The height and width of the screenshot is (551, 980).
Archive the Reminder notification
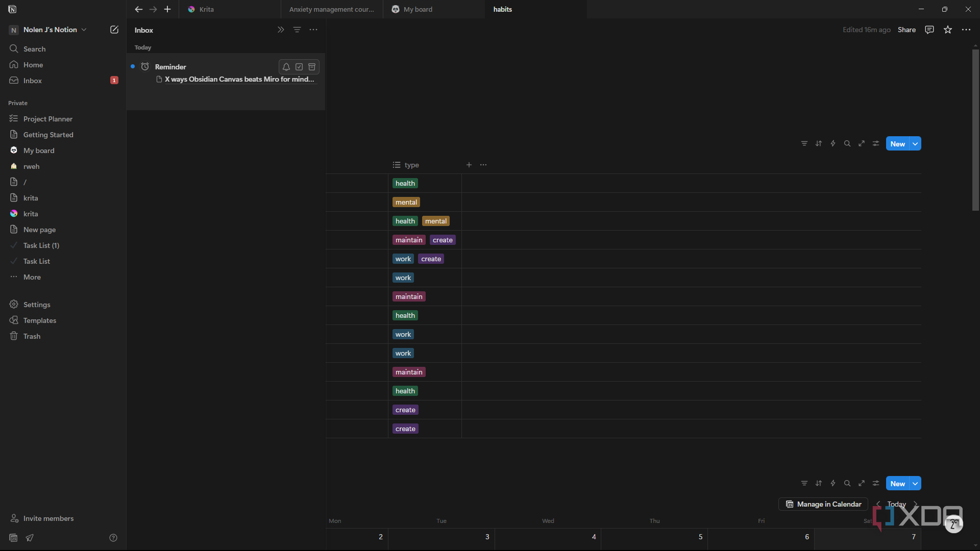pyautogui.click(x=312, y=67)
